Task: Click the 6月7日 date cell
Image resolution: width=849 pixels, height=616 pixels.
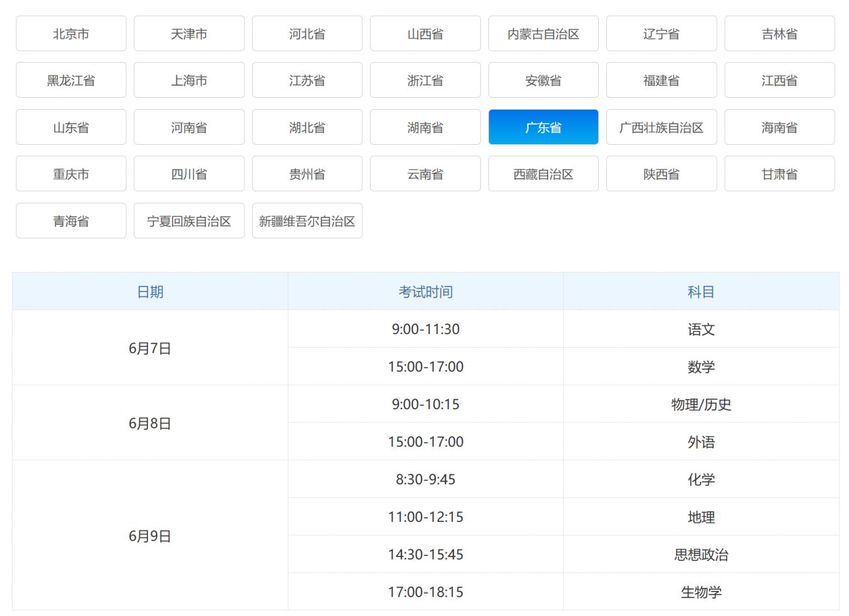Action: tap(150, 348)
